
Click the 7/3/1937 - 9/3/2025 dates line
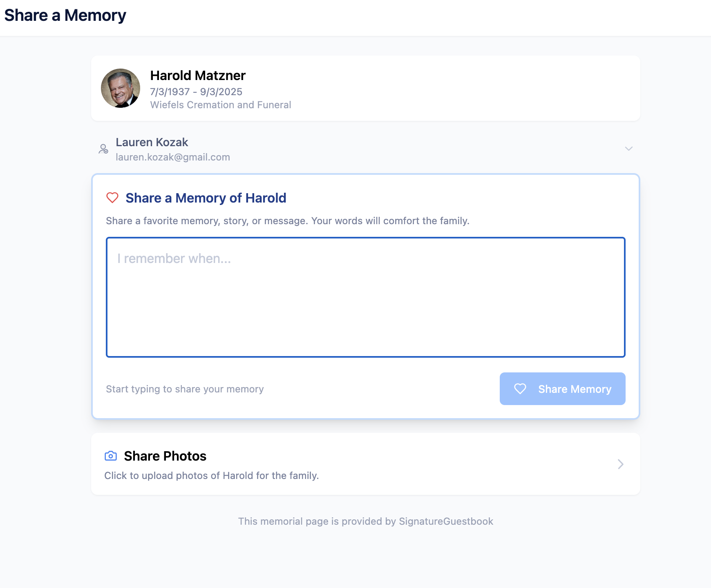coord(196,92)
